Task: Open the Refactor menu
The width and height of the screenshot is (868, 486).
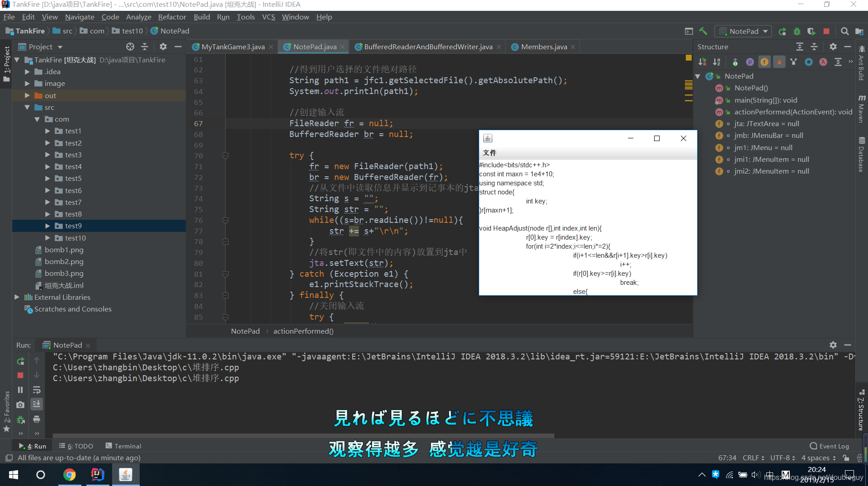Action: pyautogui.click(x=172, y=17)
